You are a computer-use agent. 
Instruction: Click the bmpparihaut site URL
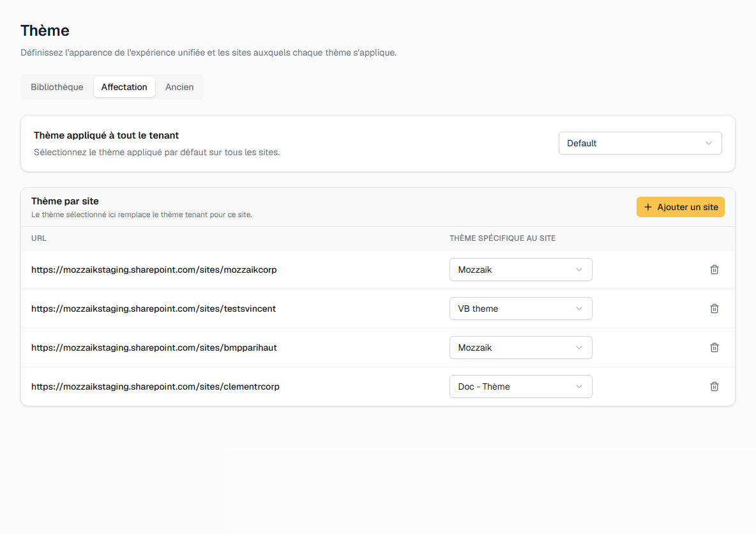154,347
